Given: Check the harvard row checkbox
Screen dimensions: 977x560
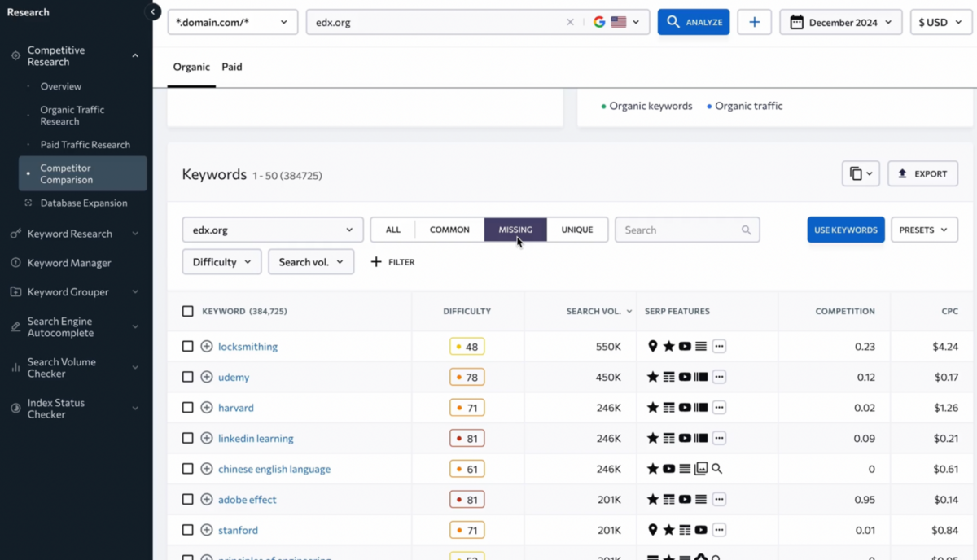Looking at the screenshot, I should (x=188, y=408).
